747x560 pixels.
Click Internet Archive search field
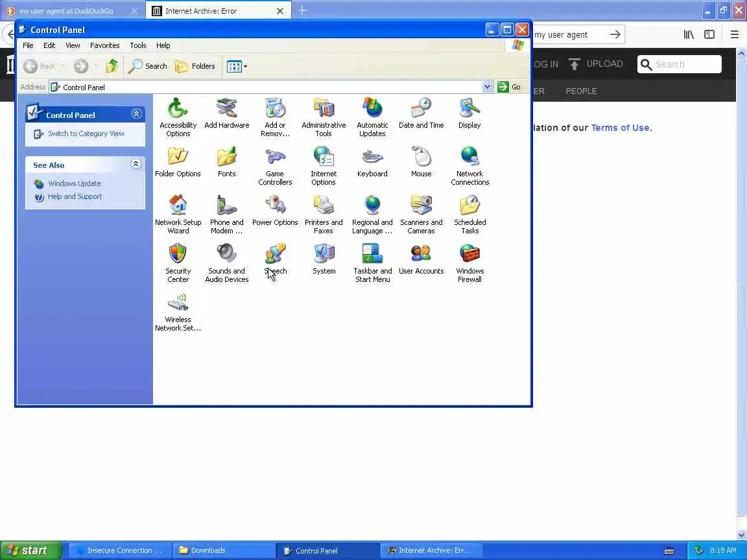[680, 64]
